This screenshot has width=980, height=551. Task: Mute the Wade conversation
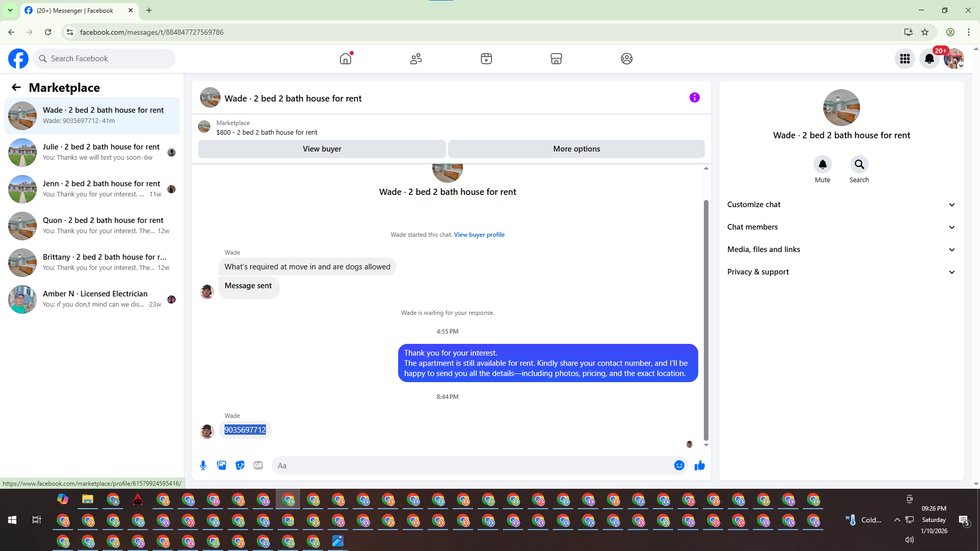(822, 165)
